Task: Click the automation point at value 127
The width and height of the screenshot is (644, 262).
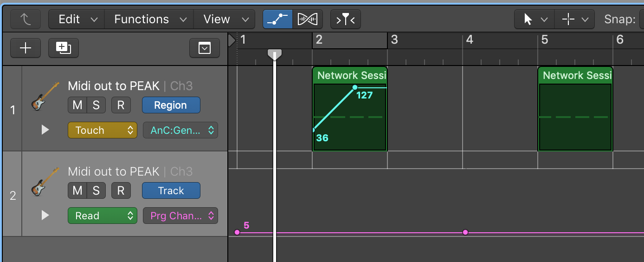Action: click(355, 87)
